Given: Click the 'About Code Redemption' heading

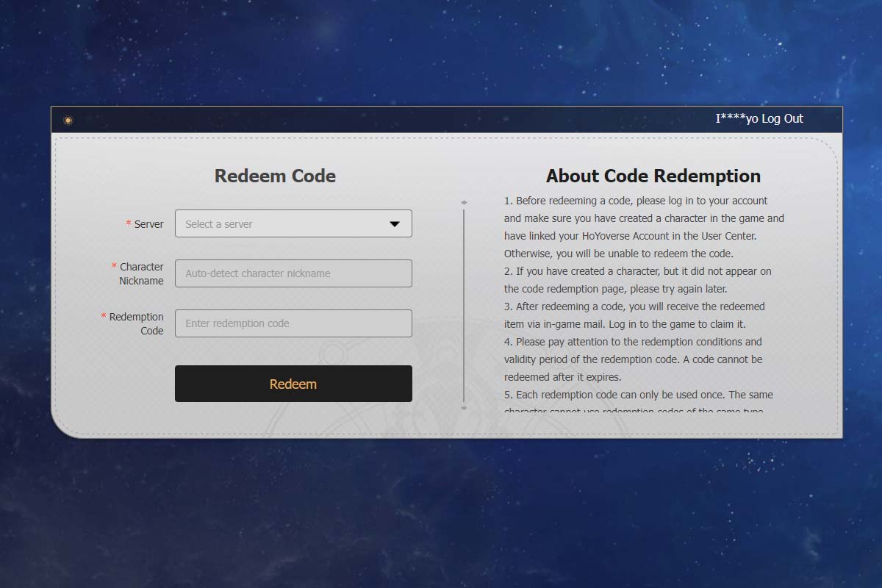Looking at the screenshot, I should (653, 176).
